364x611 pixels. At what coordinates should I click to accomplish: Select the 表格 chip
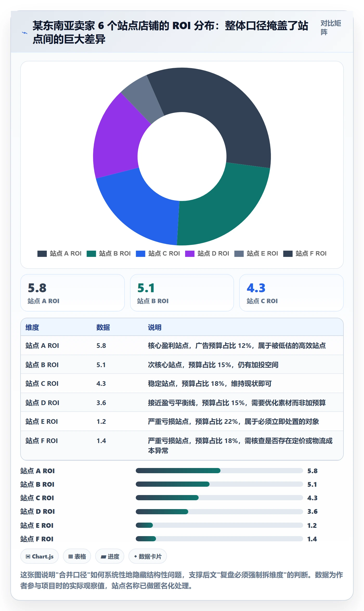pos(77,556)
